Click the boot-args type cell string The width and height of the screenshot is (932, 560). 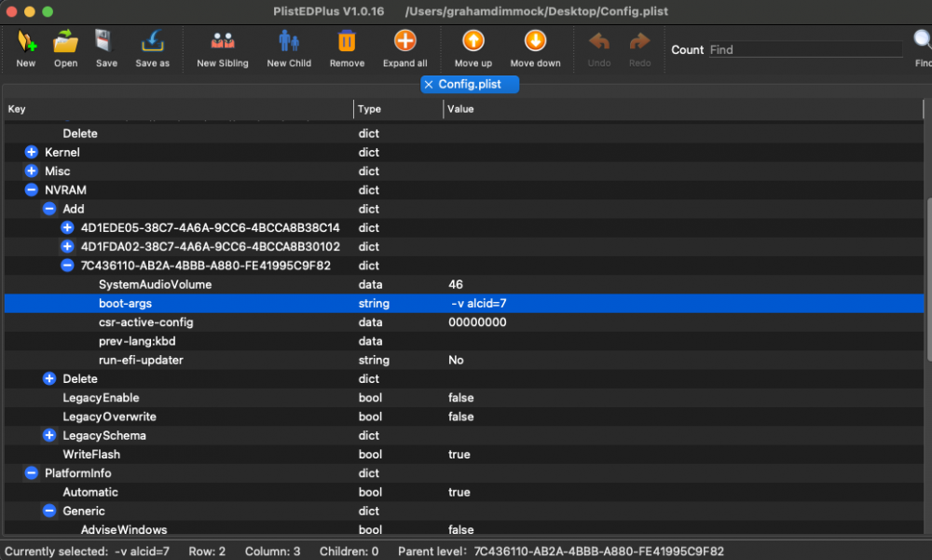pos(374,304)
